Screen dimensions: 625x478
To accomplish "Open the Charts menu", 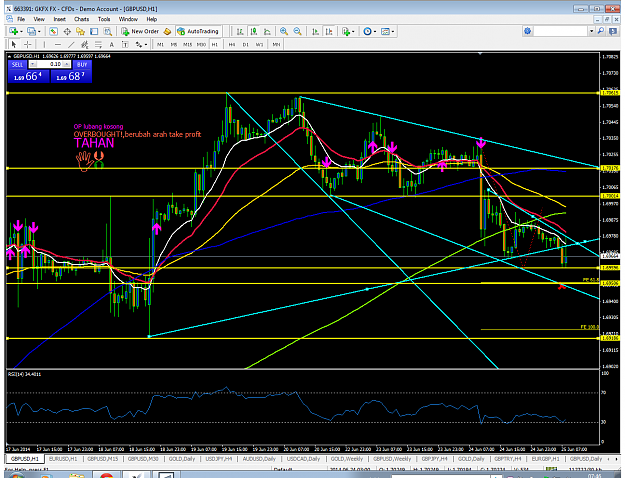I will click(x=81, y=19).
